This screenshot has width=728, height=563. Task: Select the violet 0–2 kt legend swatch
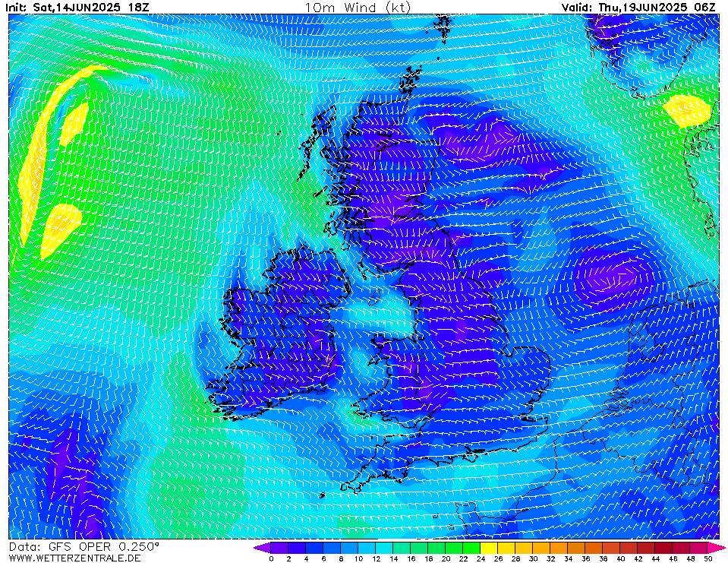point(279,548)
